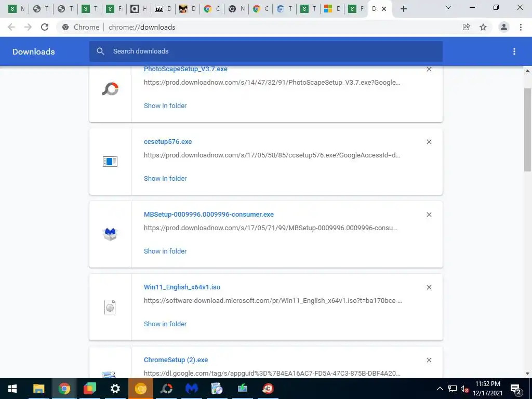Screen dimensions: 532x399
Task: Go back to previous page
Action: click(11, 27)
